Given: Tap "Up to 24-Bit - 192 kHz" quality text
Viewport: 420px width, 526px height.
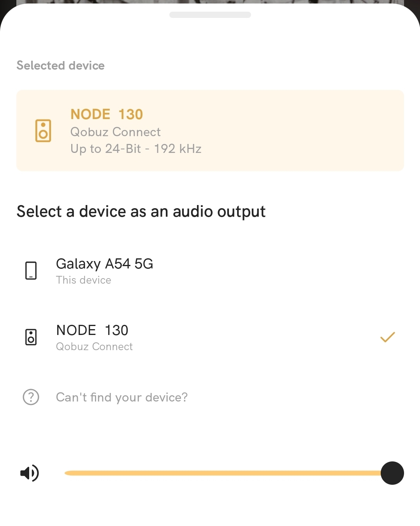Looking at the screenshot, I should point(136,149).
